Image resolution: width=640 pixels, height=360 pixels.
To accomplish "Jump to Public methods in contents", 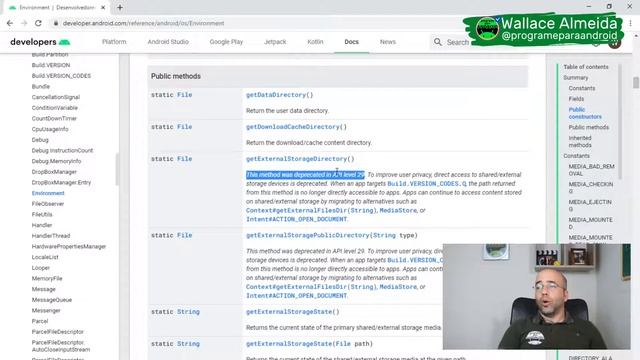I will tap(589, 127).
